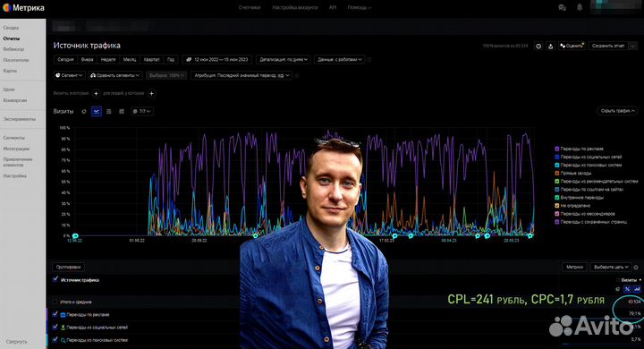The image size is (644, 349).
Task: Open 'Сравнить сегменты' dropdown
Action: [x=115, y=76]
